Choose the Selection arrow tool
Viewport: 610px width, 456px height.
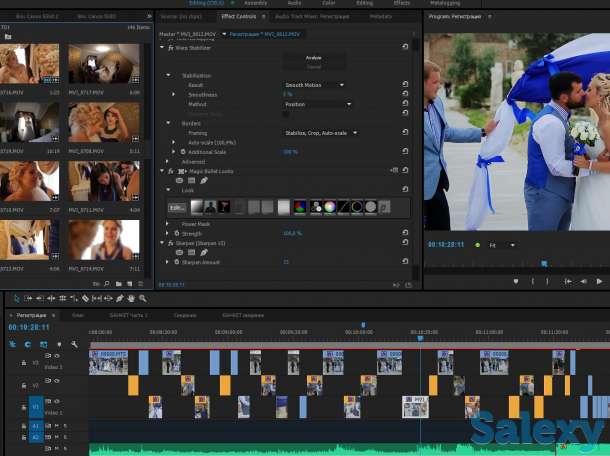[x=16, y=298]
